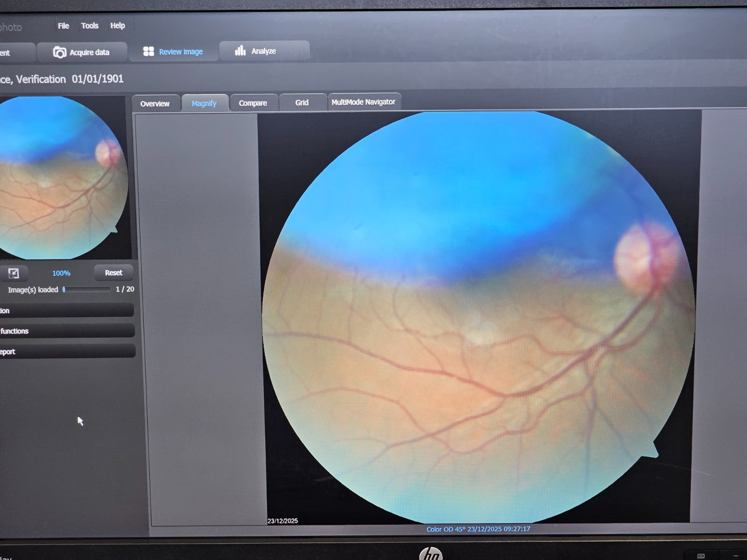Open the Tools menu
The width and height of the screenshot is (747, 560).
tap(90, 26)
